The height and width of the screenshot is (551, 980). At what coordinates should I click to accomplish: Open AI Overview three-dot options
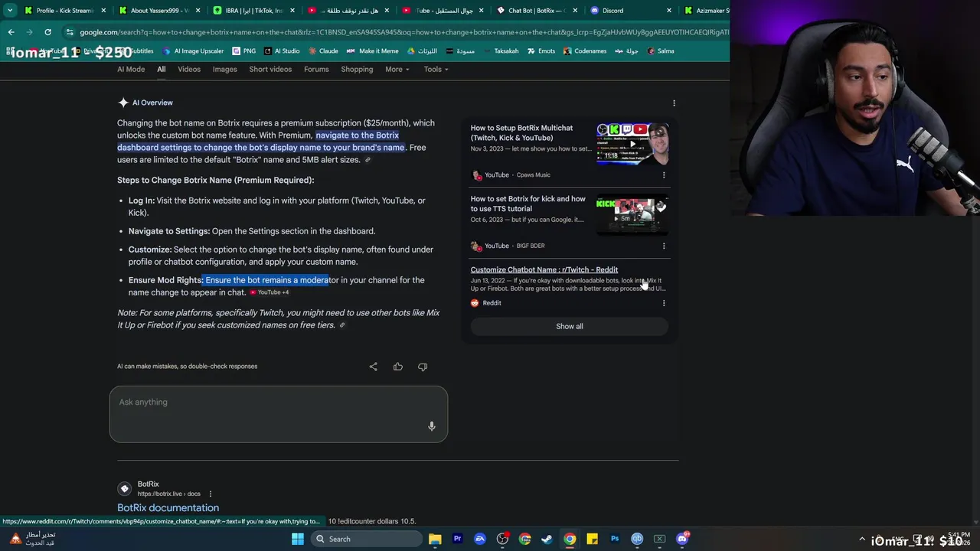click(674, 103)
